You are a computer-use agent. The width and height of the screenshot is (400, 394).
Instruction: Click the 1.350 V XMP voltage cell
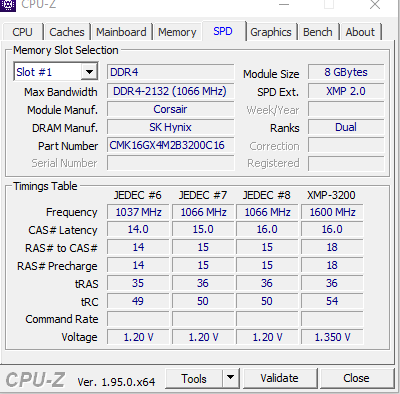click(332, 337)
